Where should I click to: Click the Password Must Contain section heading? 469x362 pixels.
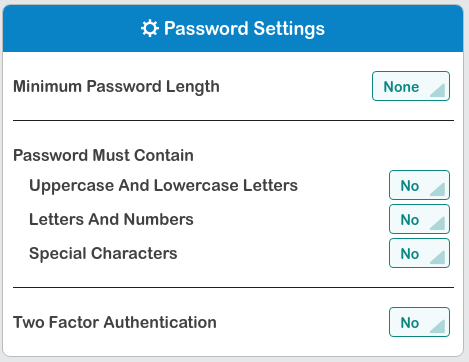tap(103, 155)
